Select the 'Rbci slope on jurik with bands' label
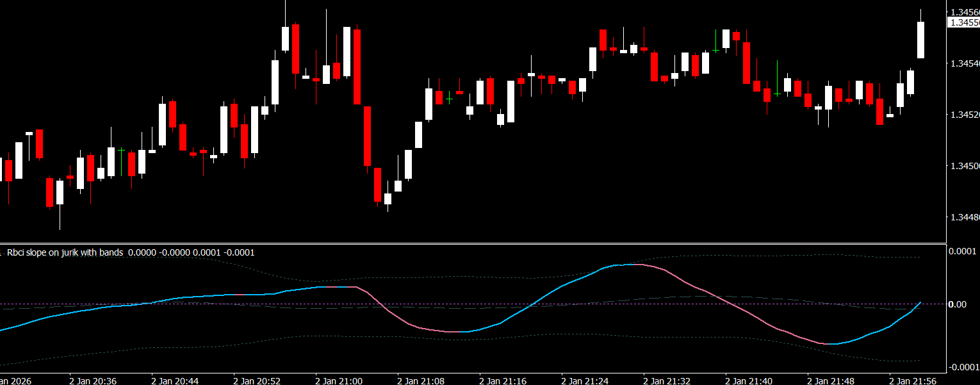This screenshot has width=980, height=385. (65, 253)
